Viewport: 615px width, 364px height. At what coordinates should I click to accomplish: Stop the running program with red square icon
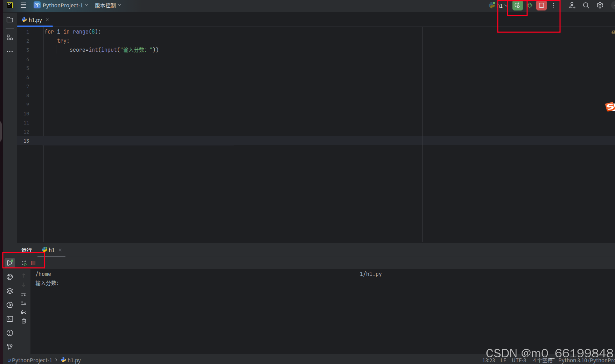(x=541, y=5)
